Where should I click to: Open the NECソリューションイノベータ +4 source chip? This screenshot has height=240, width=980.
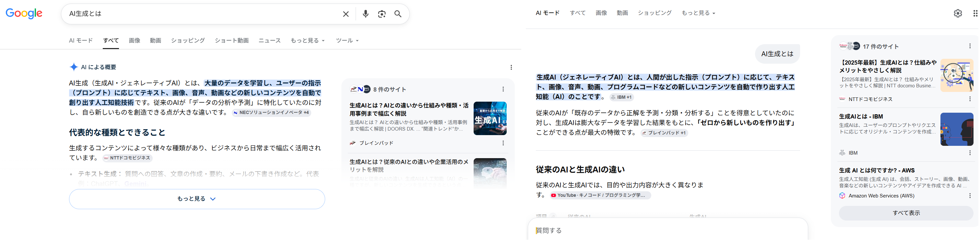click(x=272, y=113)
